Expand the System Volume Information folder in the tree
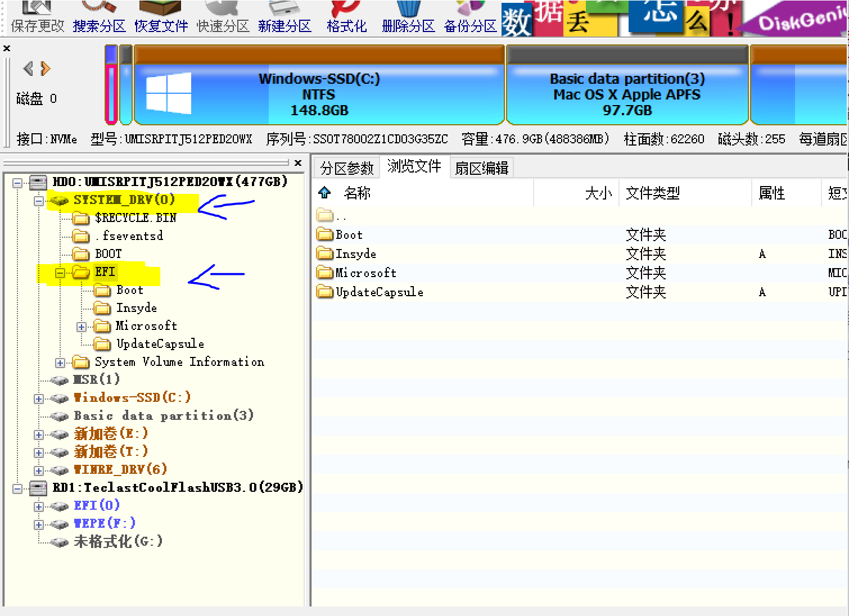 [60, 363]
